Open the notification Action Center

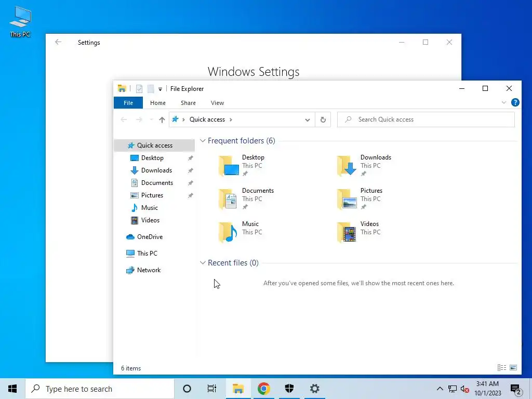[516, 389]
